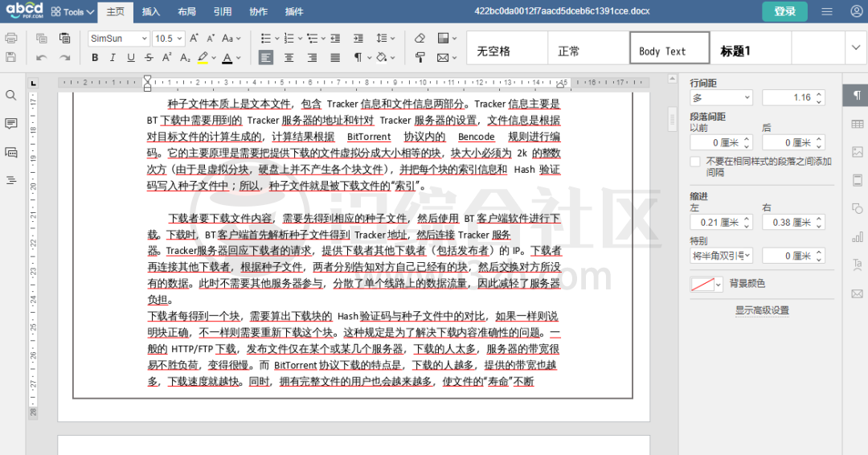Click the color scheme icon

click(443, 39)
